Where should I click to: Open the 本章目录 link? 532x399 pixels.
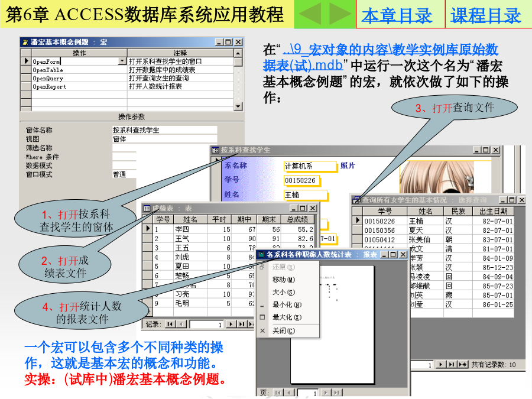pos(397,15)
